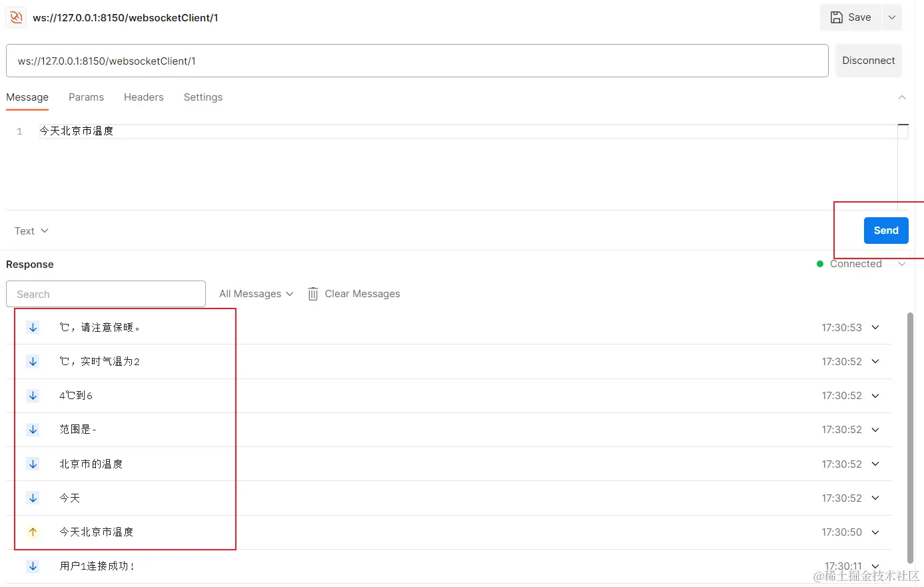Click the Disconnect button

[869, 61]
